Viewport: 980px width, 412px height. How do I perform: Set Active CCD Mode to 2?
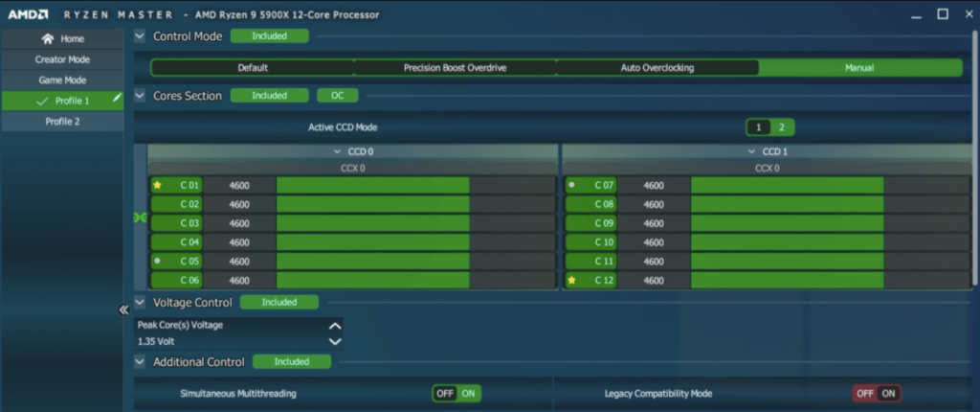[x=781, y=127]
